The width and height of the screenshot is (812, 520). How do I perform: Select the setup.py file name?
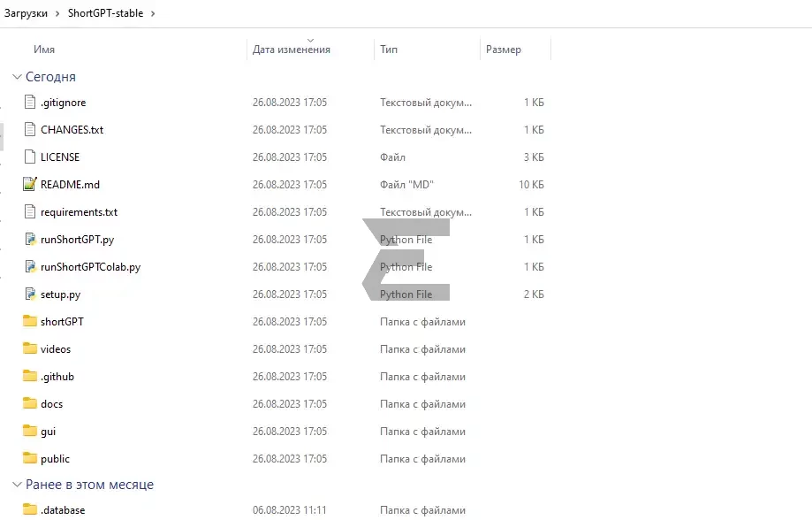click(61, 294)
